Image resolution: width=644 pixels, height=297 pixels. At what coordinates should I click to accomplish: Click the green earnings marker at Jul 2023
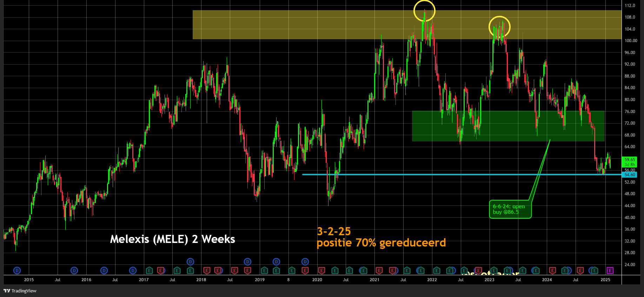point(523,270)
